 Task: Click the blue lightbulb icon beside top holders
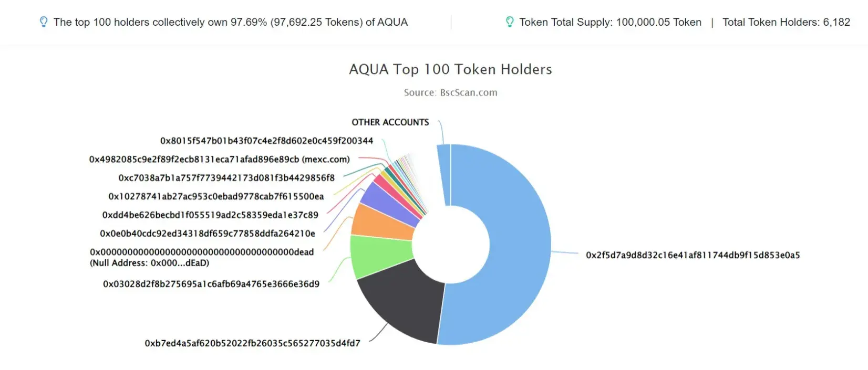tap(44, 22)
